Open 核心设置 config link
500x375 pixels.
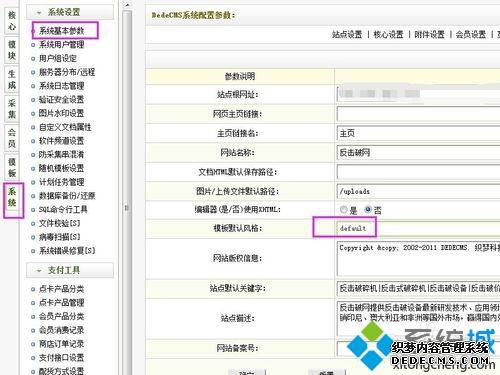388,35
